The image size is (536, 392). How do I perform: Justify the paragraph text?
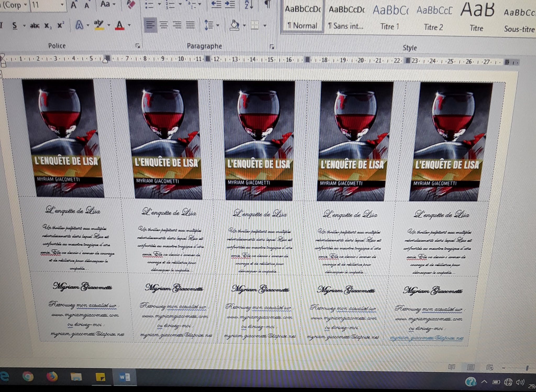tap(191, 25)
